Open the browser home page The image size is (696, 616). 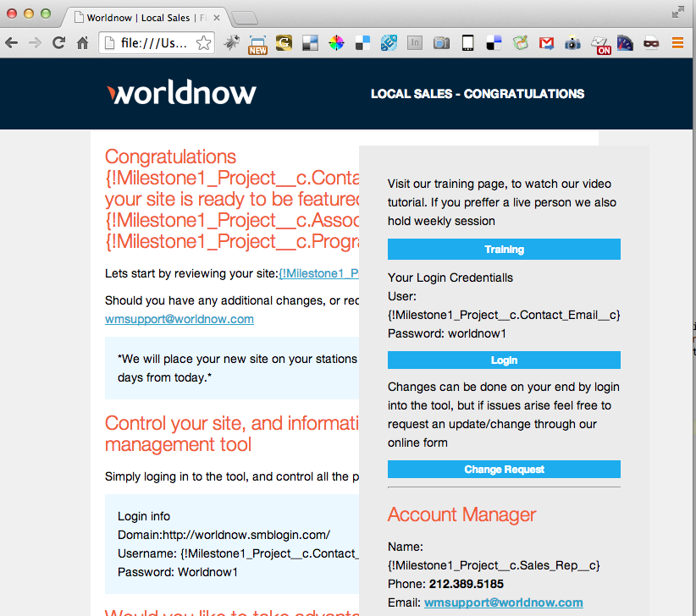point(83,43)
